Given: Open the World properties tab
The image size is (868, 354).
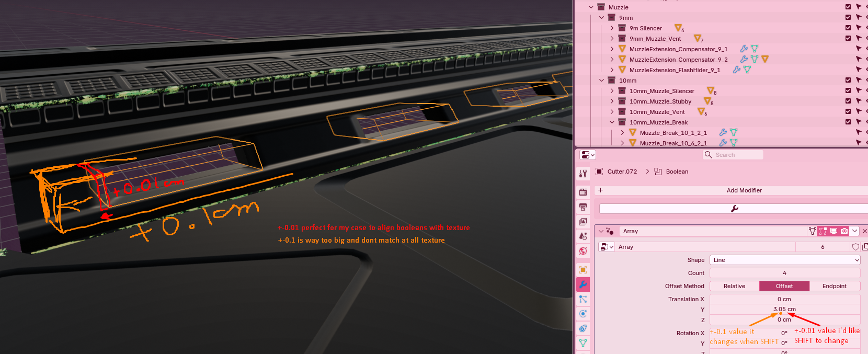Looking at the screenshot, I should click(x=583, y=251).
